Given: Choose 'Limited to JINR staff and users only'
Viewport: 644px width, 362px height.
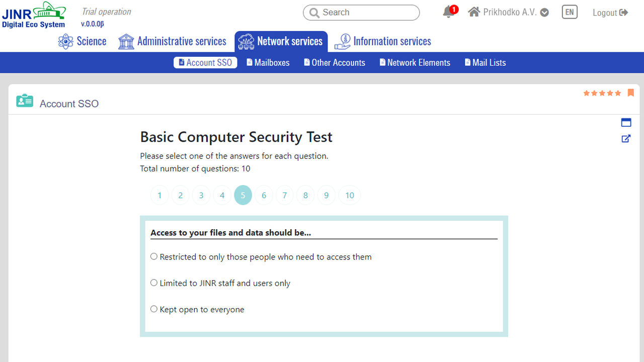Looking at the screenshot, I should [x=154, y=283].
